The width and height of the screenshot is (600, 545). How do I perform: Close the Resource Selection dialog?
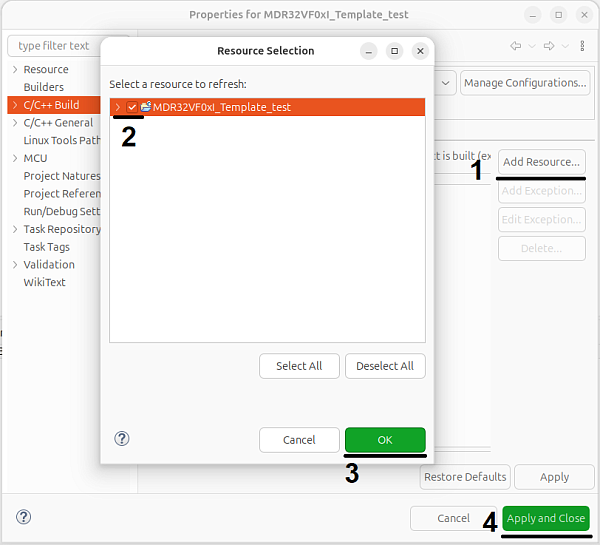(419, 51)
